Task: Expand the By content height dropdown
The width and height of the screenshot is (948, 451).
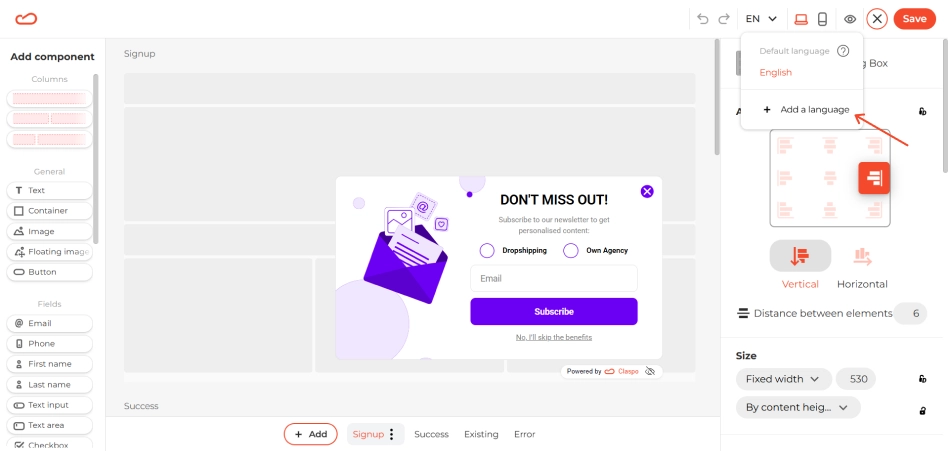Action: (x=798, y=407)
